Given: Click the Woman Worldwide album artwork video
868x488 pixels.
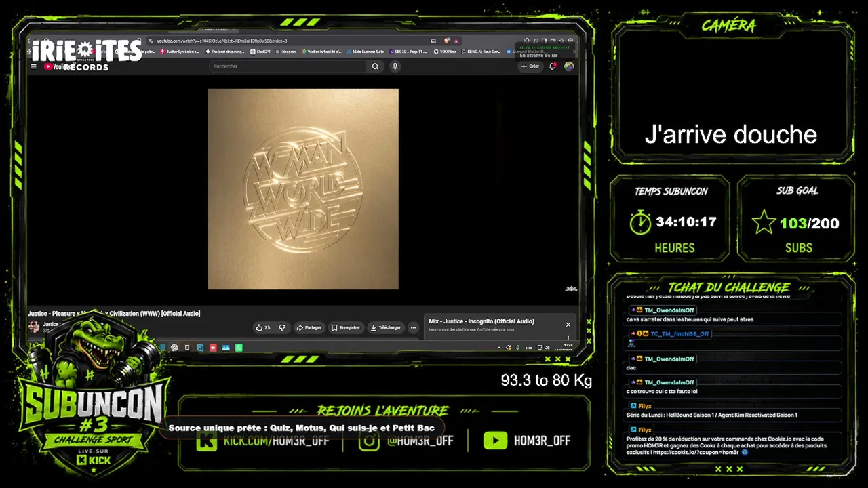Looking at the screenshot, I should (303, 189).
